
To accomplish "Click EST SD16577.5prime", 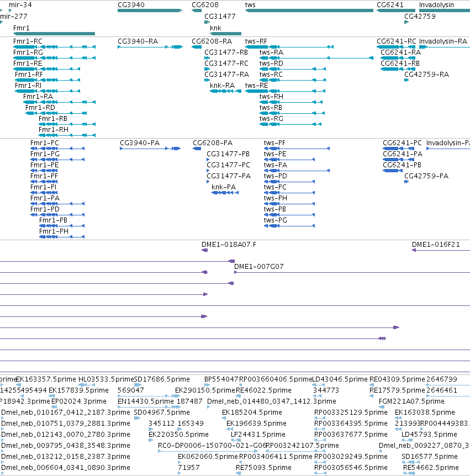I will pos(429,457).
